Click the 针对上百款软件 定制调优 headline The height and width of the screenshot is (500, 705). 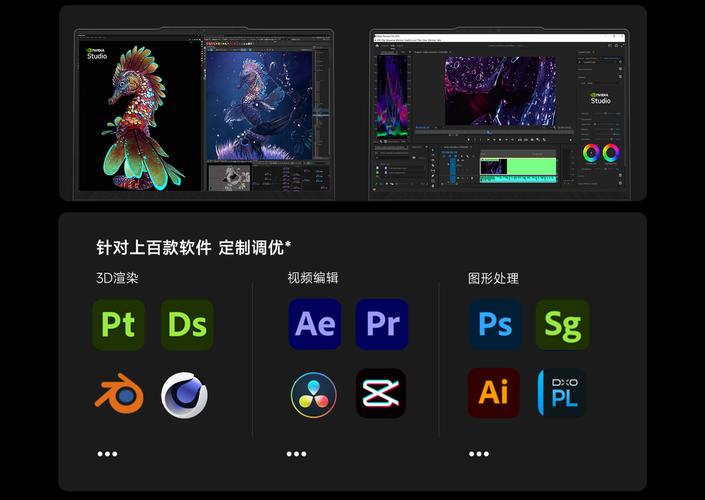(x=194, y=247)
